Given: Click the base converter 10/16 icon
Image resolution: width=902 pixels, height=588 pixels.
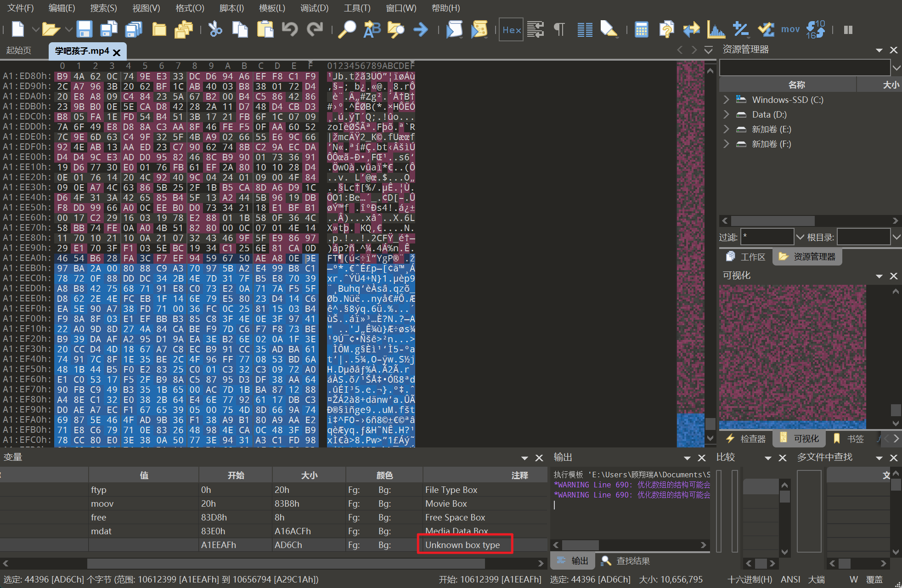Looking at the screenshot, I should pos(815,29).
